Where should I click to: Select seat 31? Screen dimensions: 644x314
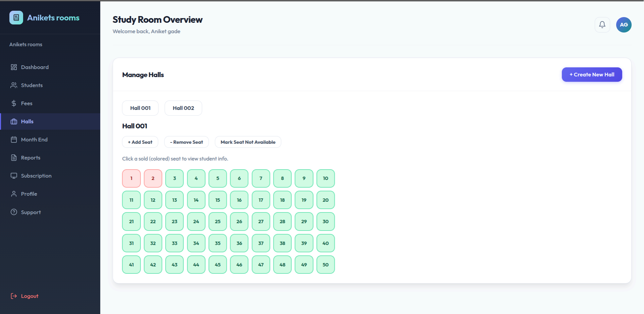coord(131,243)
